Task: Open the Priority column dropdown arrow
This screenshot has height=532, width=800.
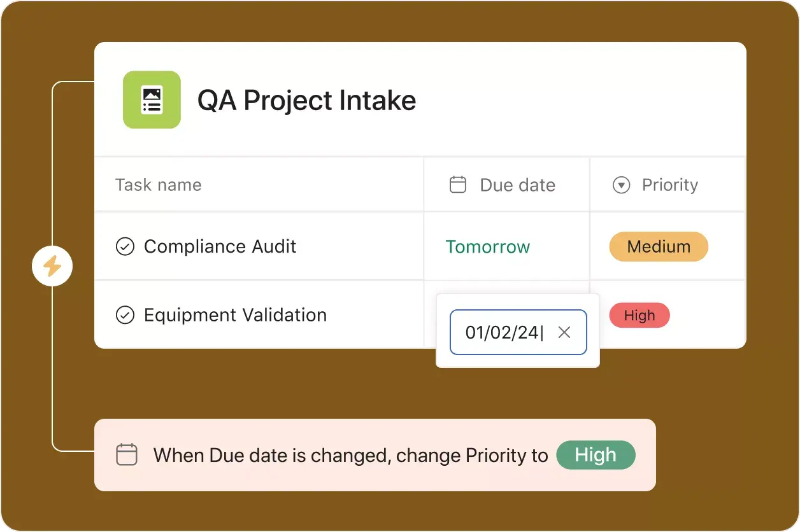Action: pos(621,185)
